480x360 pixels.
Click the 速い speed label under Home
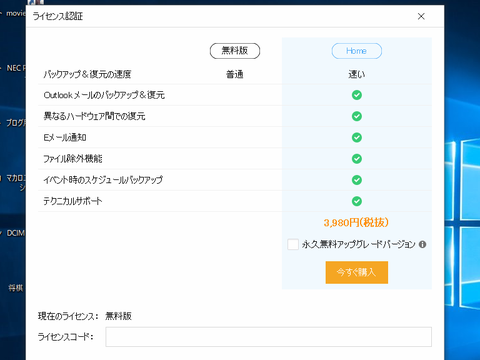click(357, 74)
